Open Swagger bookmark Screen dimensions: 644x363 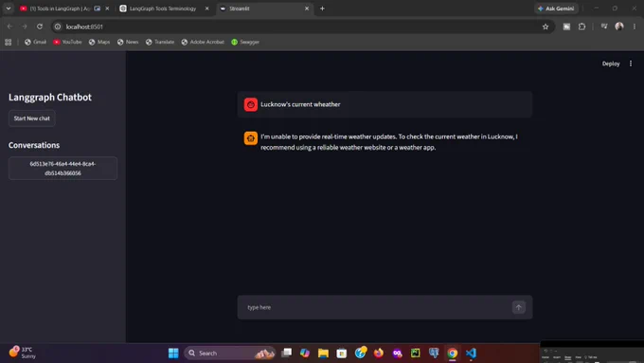[245, 42]
